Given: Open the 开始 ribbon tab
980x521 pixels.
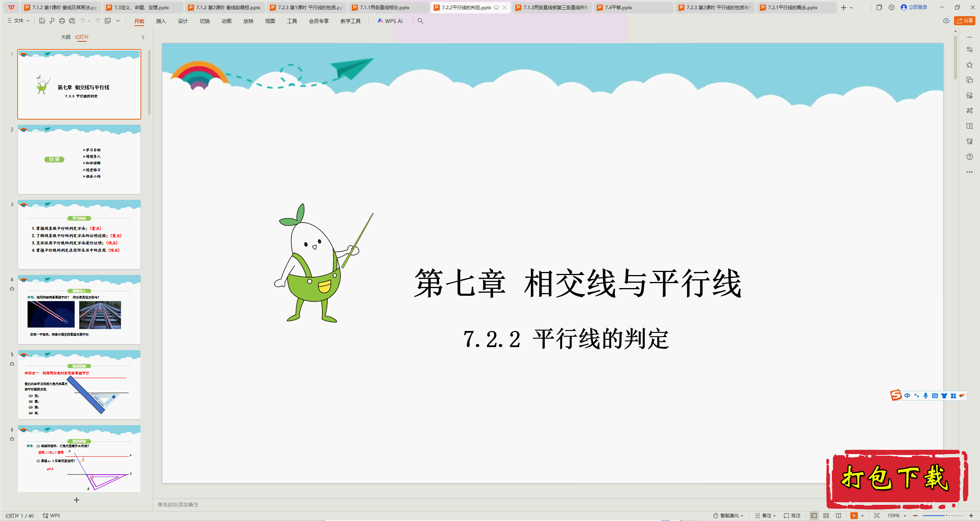Looking at the screenshot, I should [139, 21].
